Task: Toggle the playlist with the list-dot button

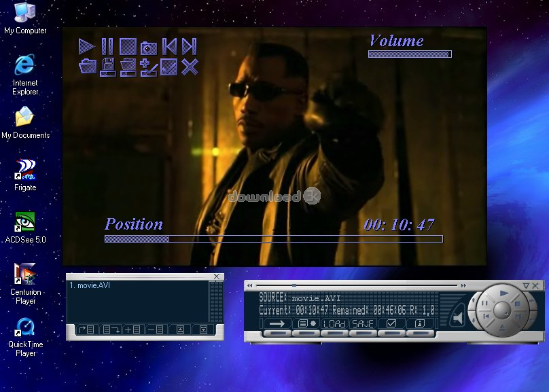Action: (x=306, y=324)
